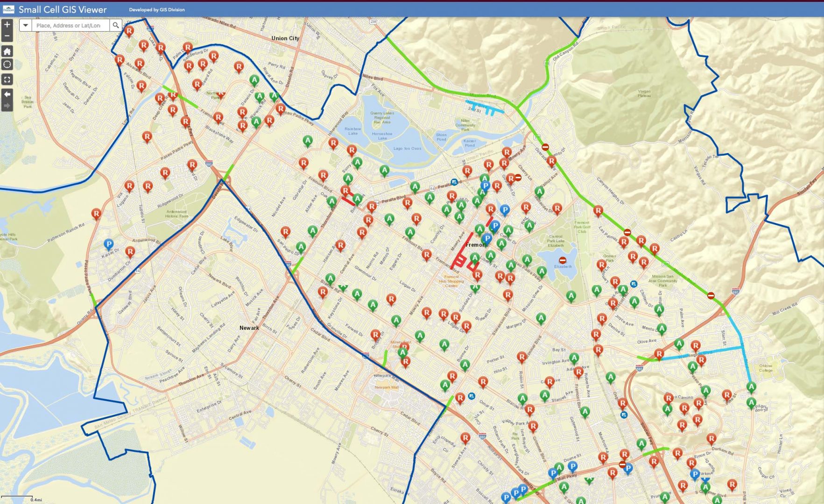Zoom out of the map
Viewport: 824px width, 504px height.
[7, 36]
